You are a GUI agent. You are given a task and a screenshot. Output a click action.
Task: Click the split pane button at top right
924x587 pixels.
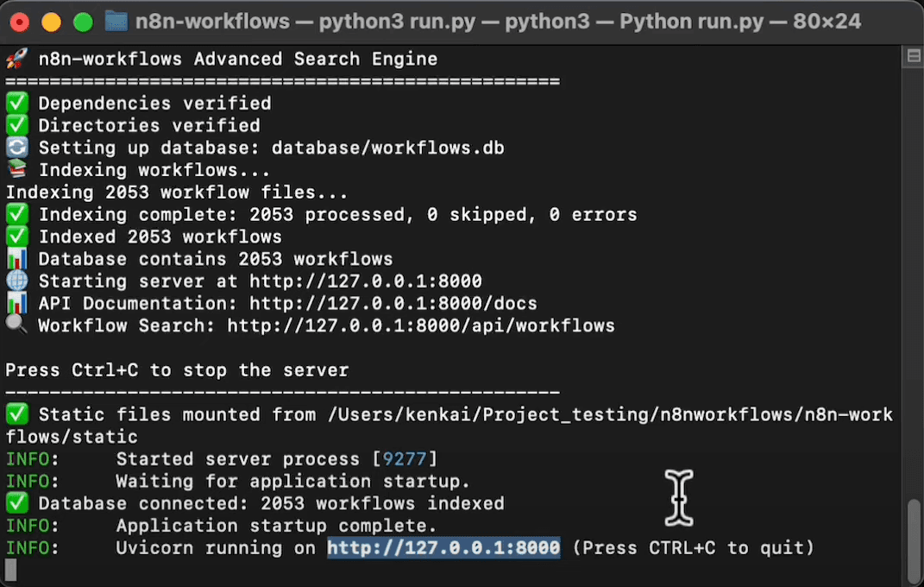(914, 57)
